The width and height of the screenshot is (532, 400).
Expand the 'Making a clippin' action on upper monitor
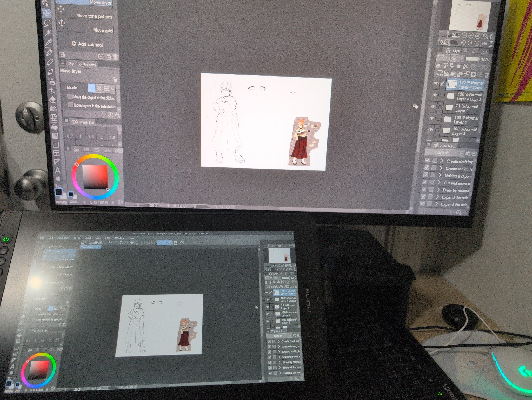(440, 175)
